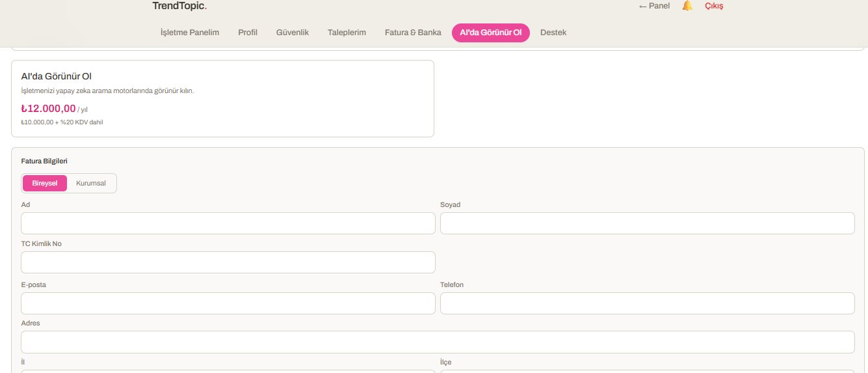The image size is (868, 373).
Task: Focus the Ad input field
Action: click(x=228, y=223)
